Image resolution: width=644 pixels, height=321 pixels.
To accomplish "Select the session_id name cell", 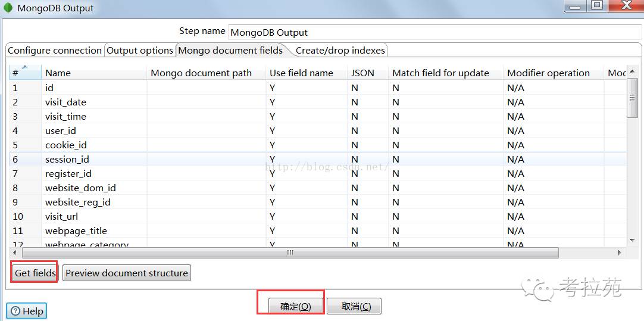I will [x=94, y=159].
